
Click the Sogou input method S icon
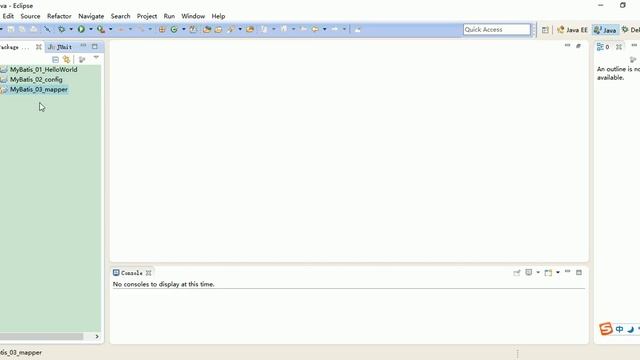pyautogui.click(x=606, y=329)
